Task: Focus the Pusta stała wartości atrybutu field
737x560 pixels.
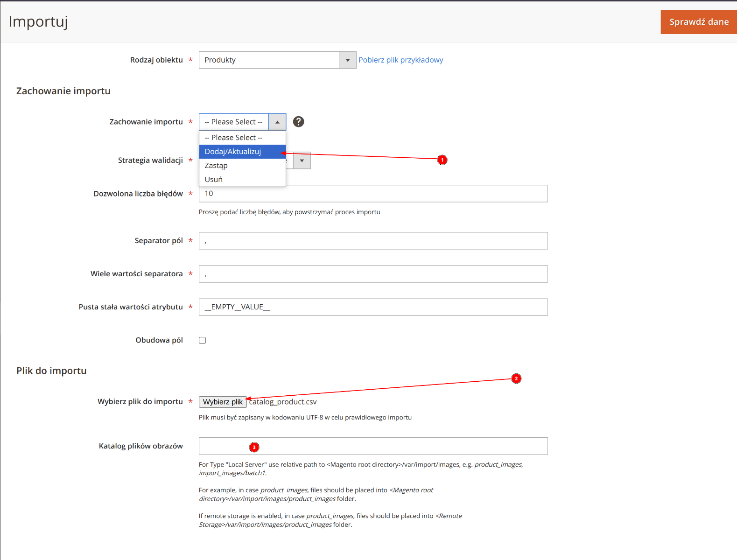Action: coord(373,307)
